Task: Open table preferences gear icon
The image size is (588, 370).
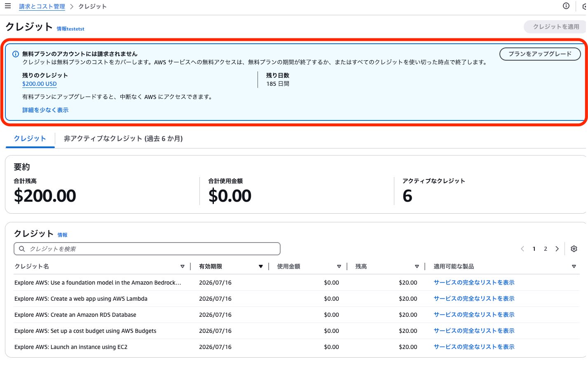Action: point(574,249)
